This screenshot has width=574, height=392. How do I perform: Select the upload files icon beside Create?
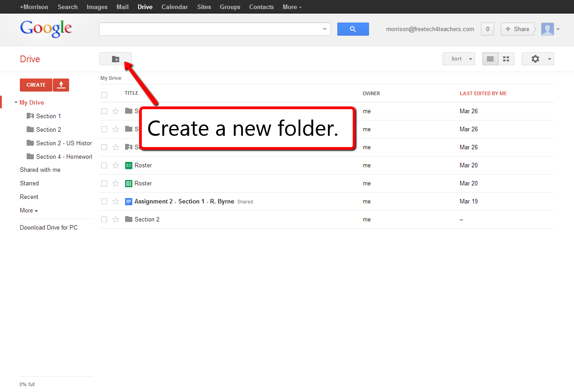coord(61,85)
